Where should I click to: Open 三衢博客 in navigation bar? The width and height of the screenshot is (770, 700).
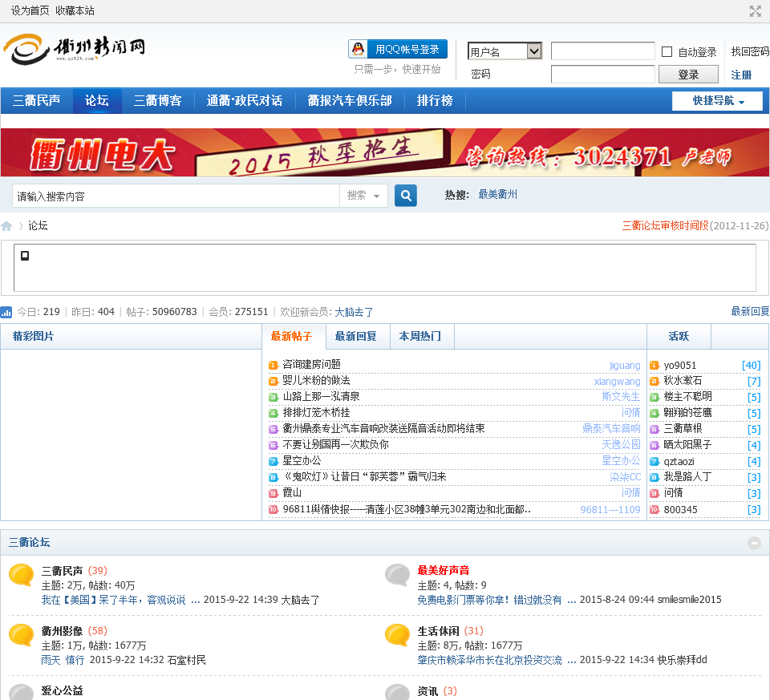pos(158,101)
